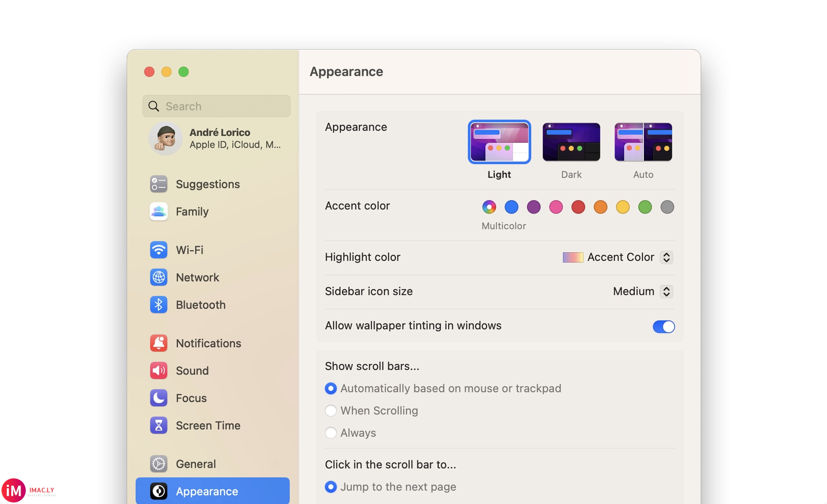Open Apple ID, iCloud account subtitle
Viewport: 827px width, 504px height.
[235, 145]
